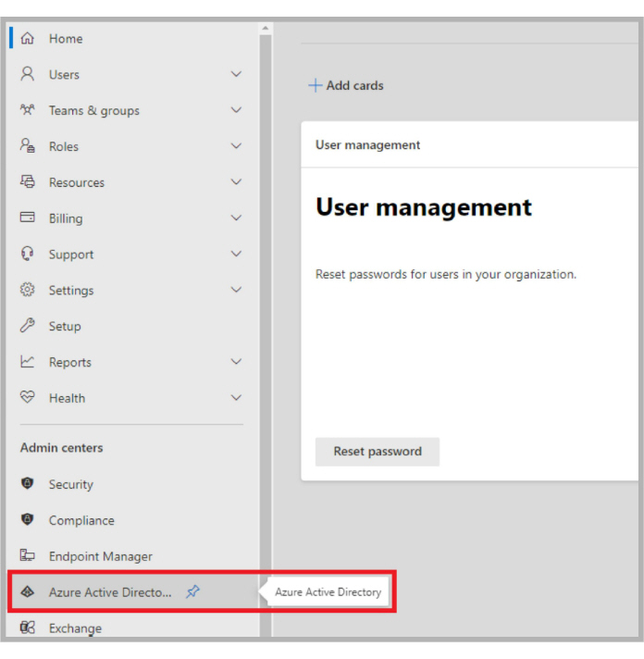The image size is (644, 659).
Task: Open the Setup navigation item
Action: pyautogui.click(x=132, y=326)
